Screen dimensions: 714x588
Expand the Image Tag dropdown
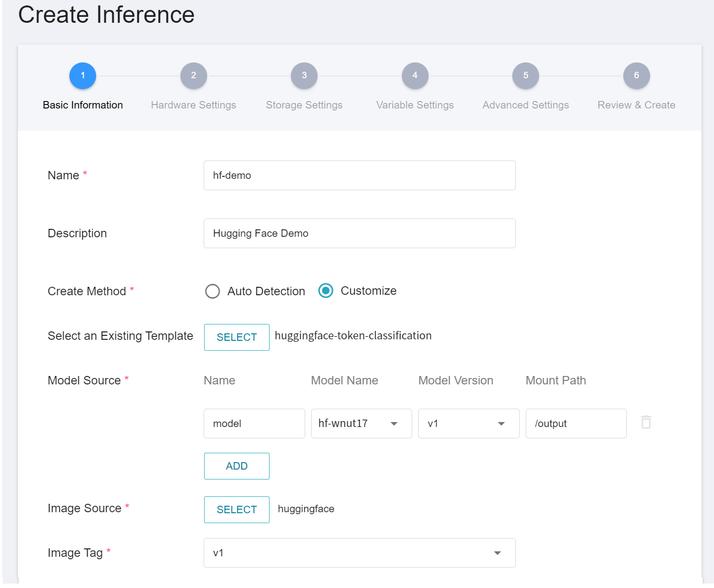(x=360, y=553)
